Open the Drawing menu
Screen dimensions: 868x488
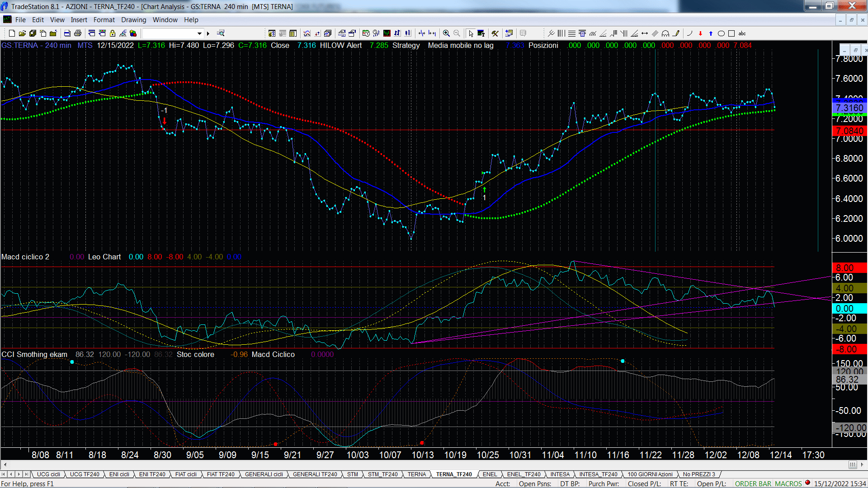[x=133, y=20]
